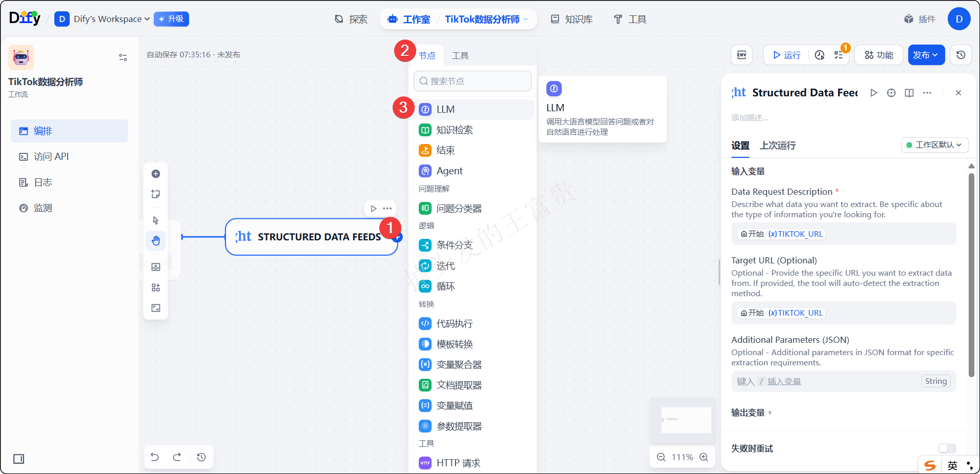Select the LLM node type
980x474 pixels.
474,109
